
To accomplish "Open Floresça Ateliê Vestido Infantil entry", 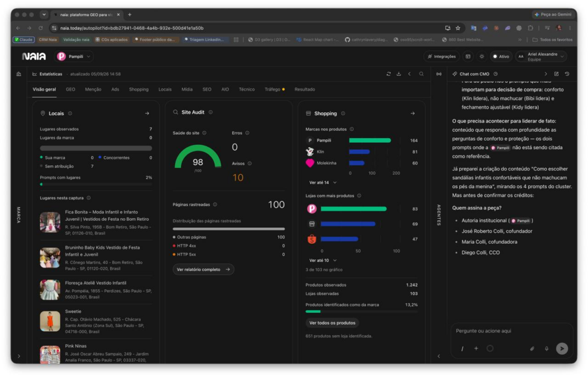I will tap(96, 290).
